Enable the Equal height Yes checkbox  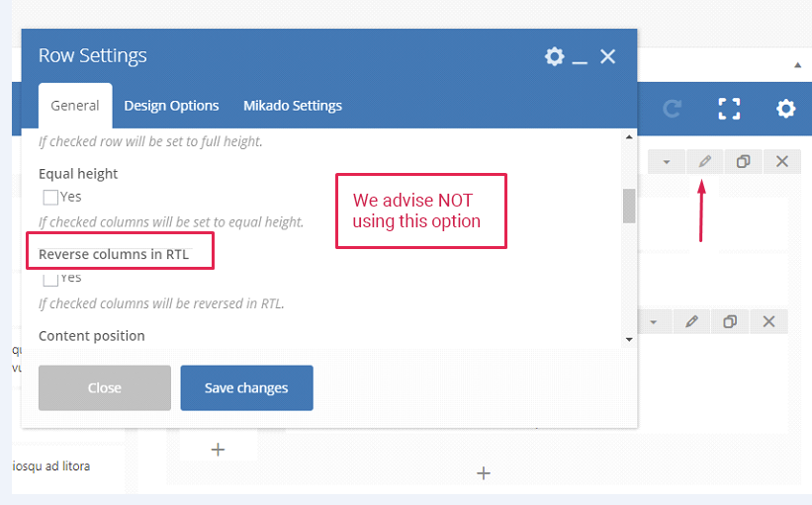[51, 197]
